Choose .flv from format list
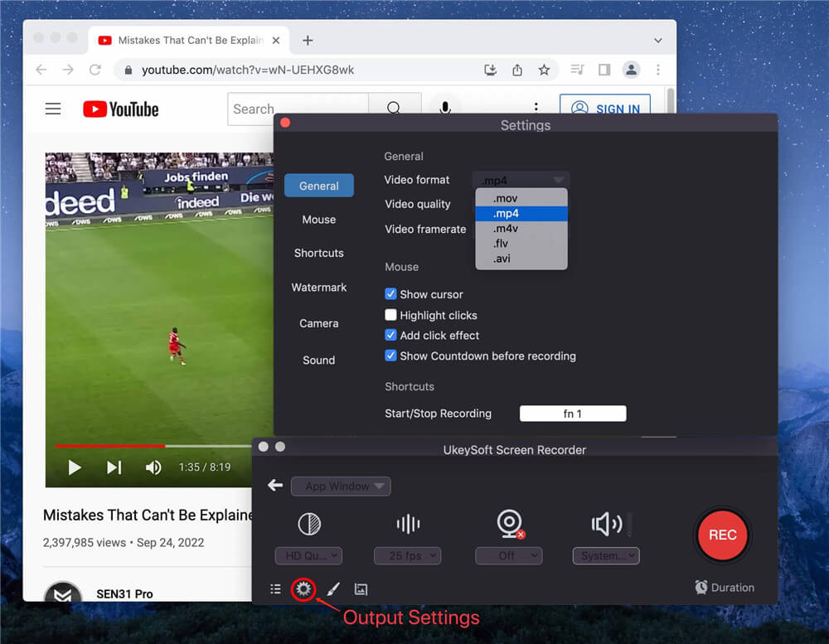The image size is (829, 644). [521, 243]
